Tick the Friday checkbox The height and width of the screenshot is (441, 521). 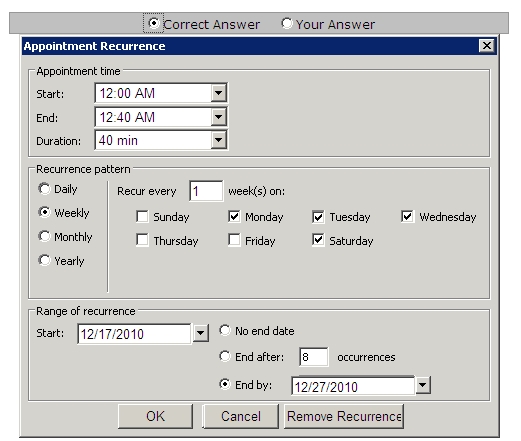pos(234,240)
